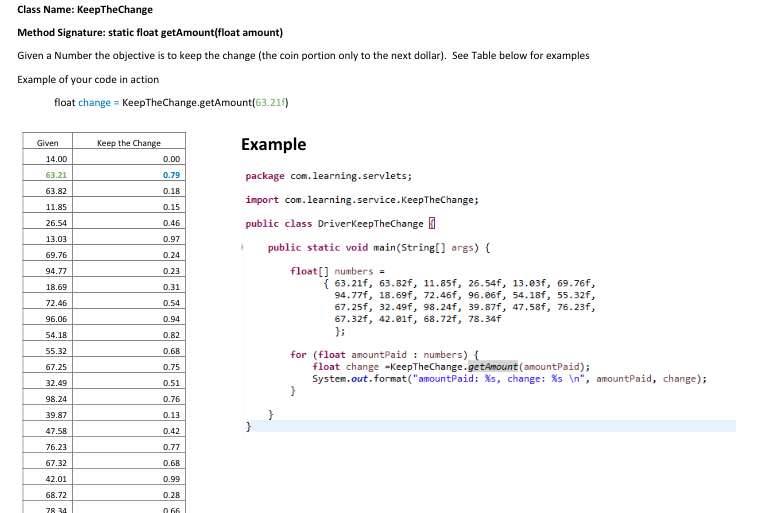Click 'Example of your code in action' text

coord(88,79)
